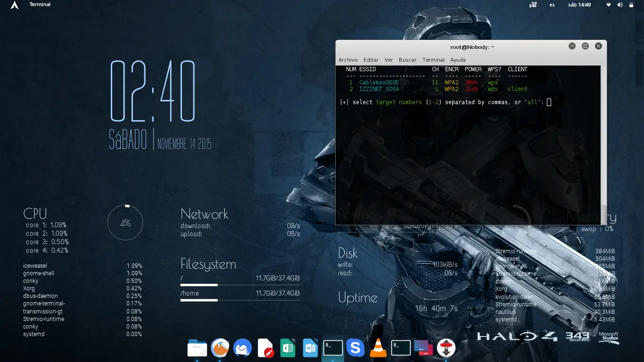Open the calendar from 'sáb 14:40' clock
The width and height of the screenshot is (644, 362).
pyautogui.click(x=580, y=5)
